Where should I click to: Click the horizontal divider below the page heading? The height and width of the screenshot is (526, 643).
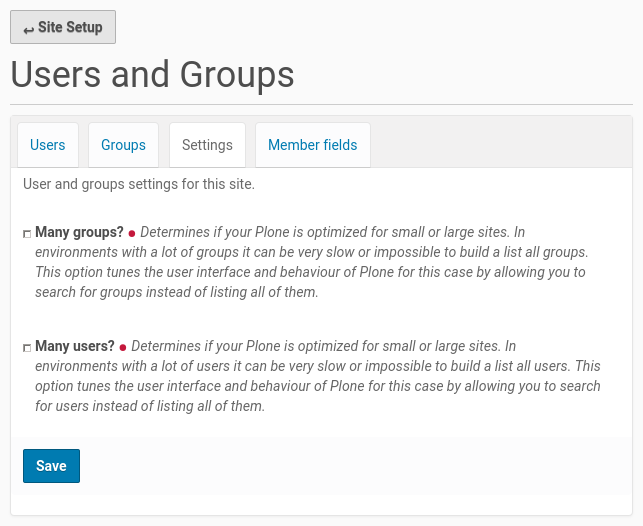click(x=321, y=104)
